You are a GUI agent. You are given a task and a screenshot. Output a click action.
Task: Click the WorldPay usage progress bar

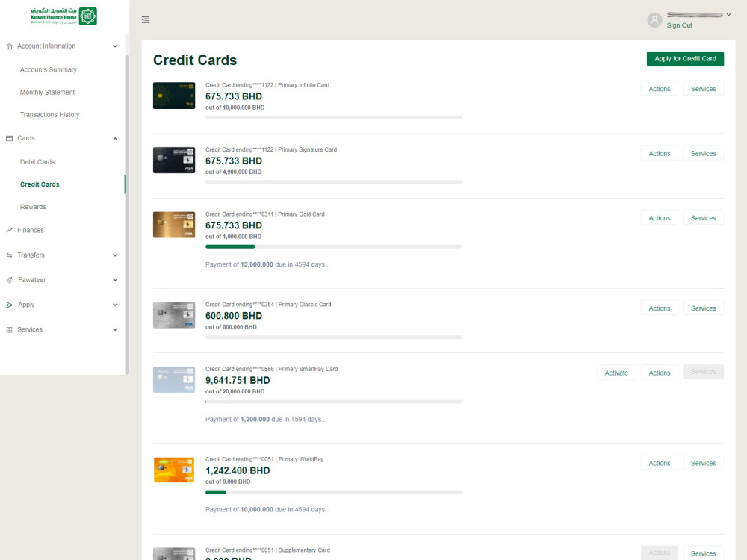pyautogui.click(x=333, y=492)
